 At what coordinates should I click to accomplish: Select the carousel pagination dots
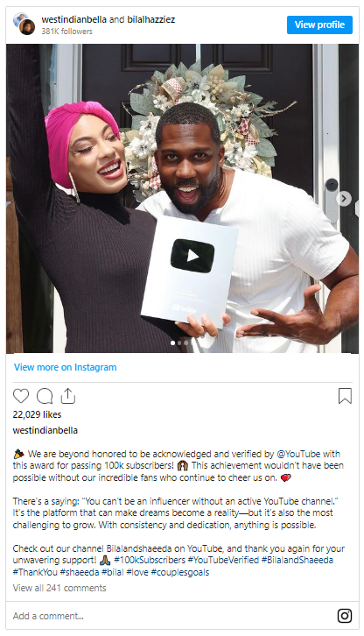coord(179,343)
